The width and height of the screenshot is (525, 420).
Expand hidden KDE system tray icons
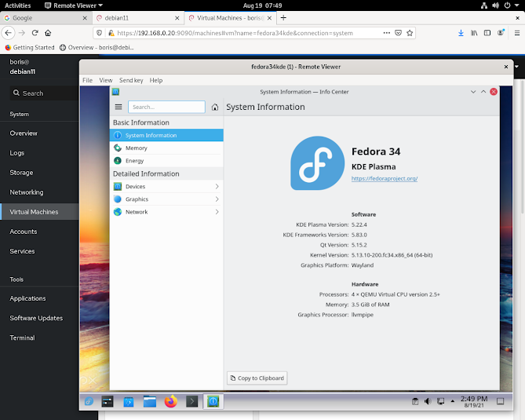453,401
